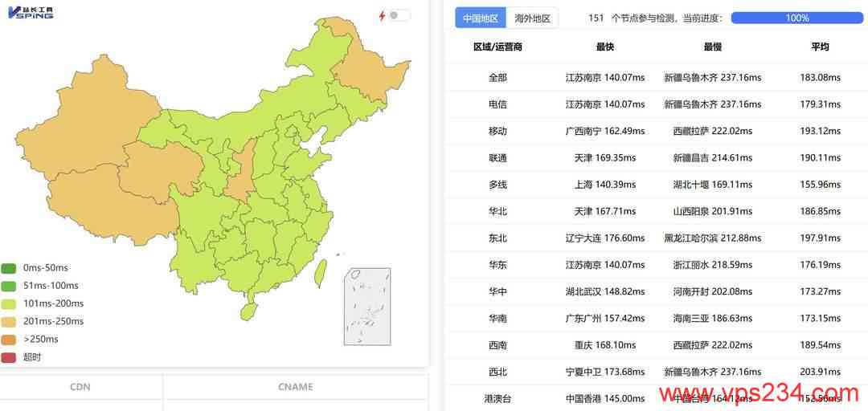This screenshot has height=411, width=868.
Task: Click the CDN column header
Action: click(x=80, y=387)
